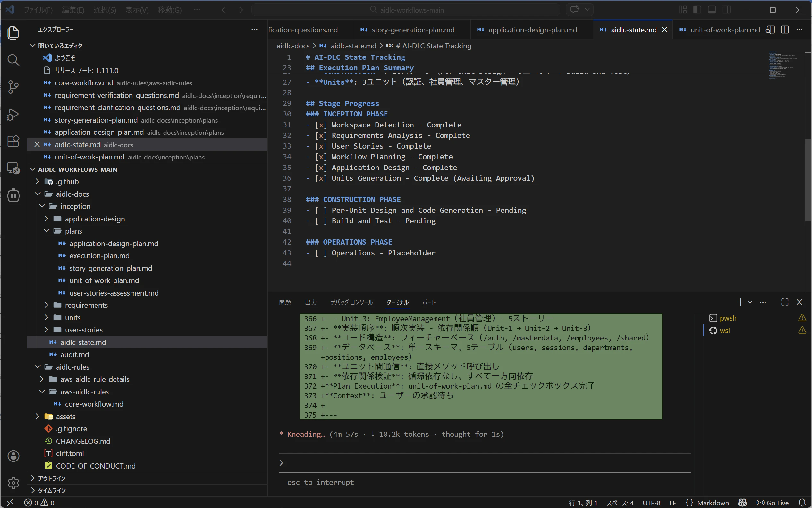The image size is (812, 508).
Task: Close aidlc-state.md in Open Editors list
Action: point(37,144)
